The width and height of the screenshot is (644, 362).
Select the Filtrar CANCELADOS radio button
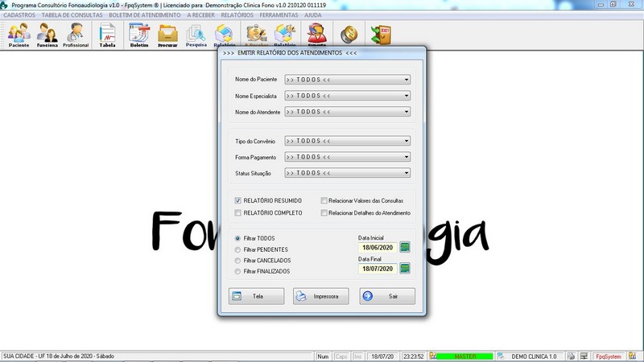click(x=237, y=260)
